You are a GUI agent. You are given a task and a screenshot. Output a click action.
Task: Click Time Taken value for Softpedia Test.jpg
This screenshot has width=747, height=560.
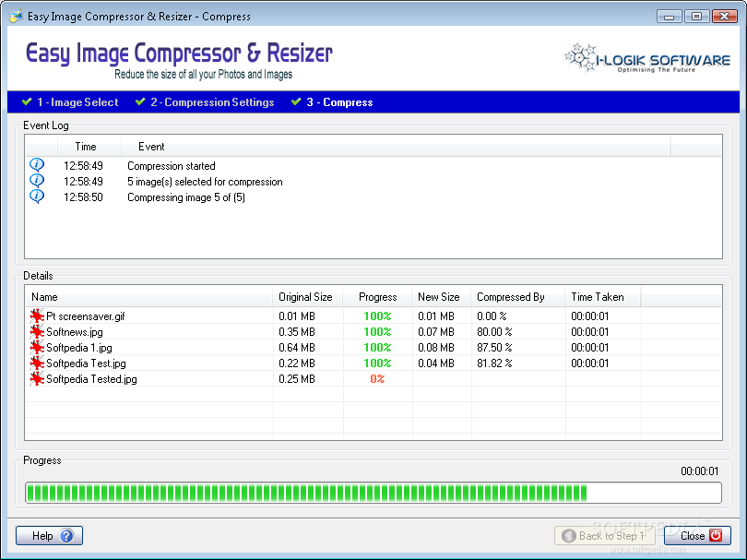590,363
